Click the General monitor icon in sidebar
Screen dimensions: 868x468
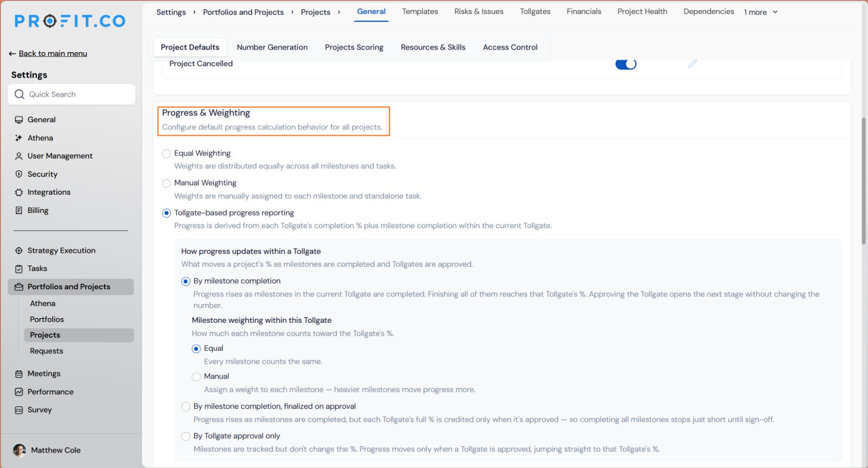click(x=19, y=120)
